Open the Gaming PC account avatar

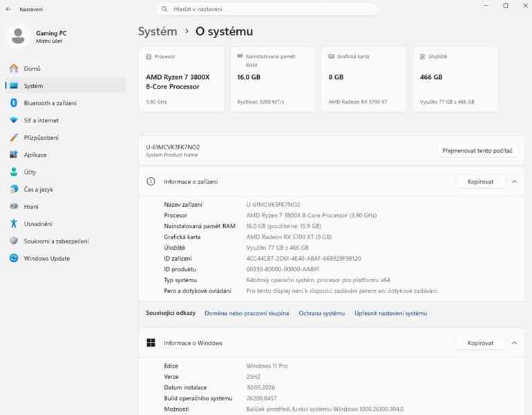[18, 37]
